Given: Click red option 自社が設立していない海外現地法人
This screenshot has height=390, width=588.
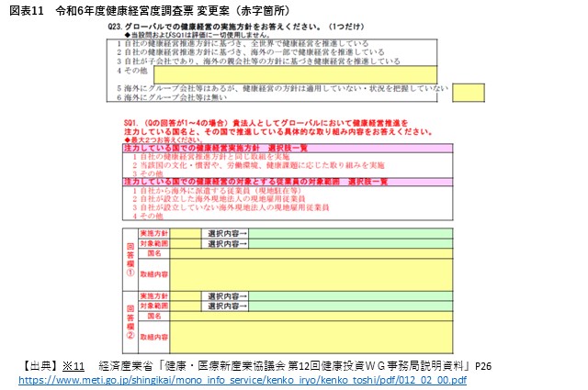Looking at the screenshot, I should pyautogui.click(x=231, y=207).
